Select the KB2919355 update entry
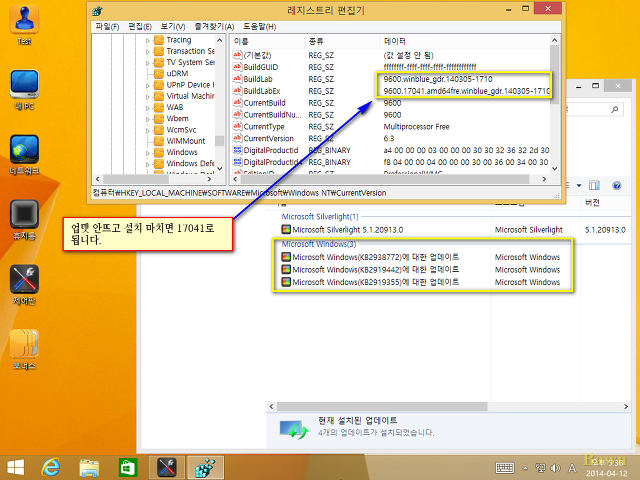Screen dimensions: 640x480 pyautogui.click(x=370, y=282)
